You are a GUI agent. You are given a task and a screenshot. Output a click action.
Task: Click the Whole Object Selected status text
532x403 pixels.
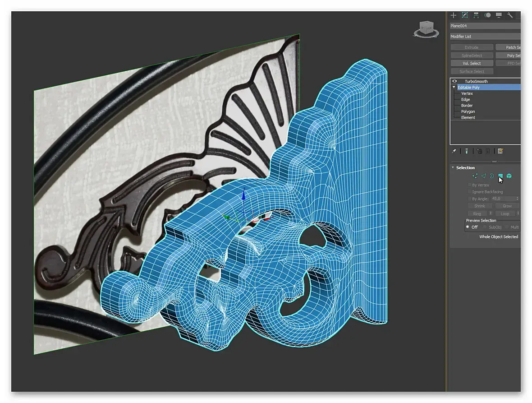tap(499, 236)
